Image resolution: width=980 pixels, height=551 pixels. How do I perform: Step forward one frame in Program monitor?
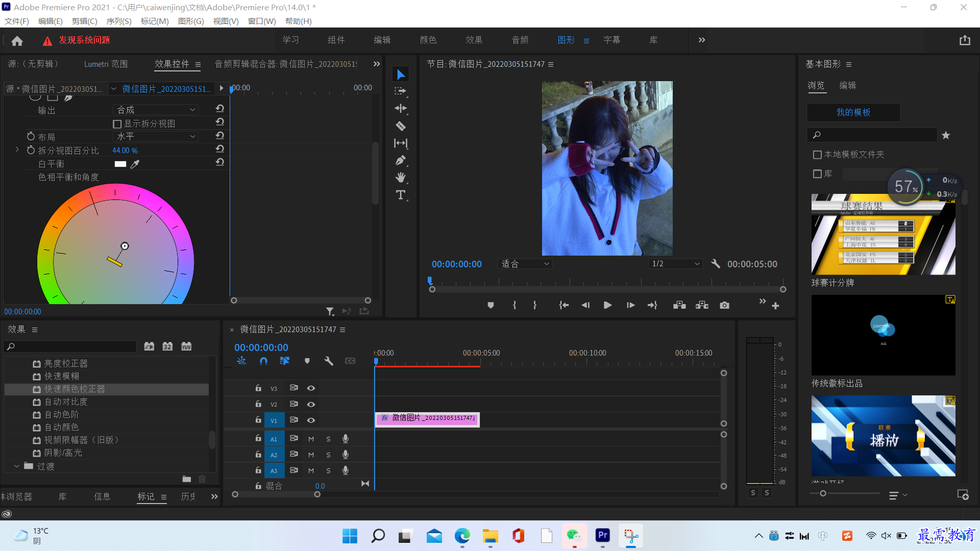[x=630, y=305]
